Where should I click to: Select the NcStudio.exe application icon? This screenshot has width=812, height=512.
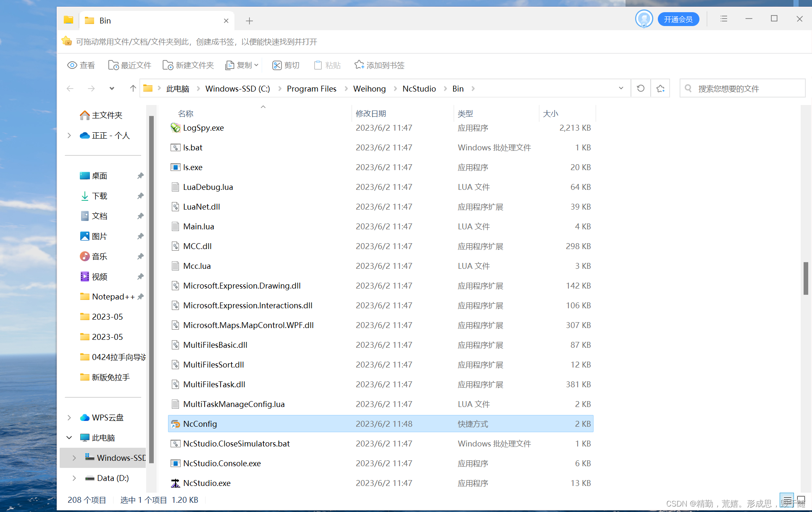pos(175,483)
